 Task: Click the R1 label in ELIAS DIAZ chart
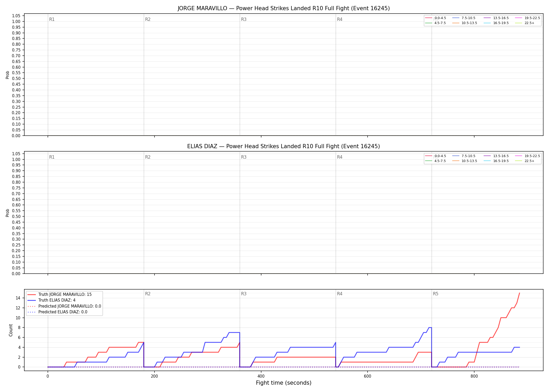(52, 157)
